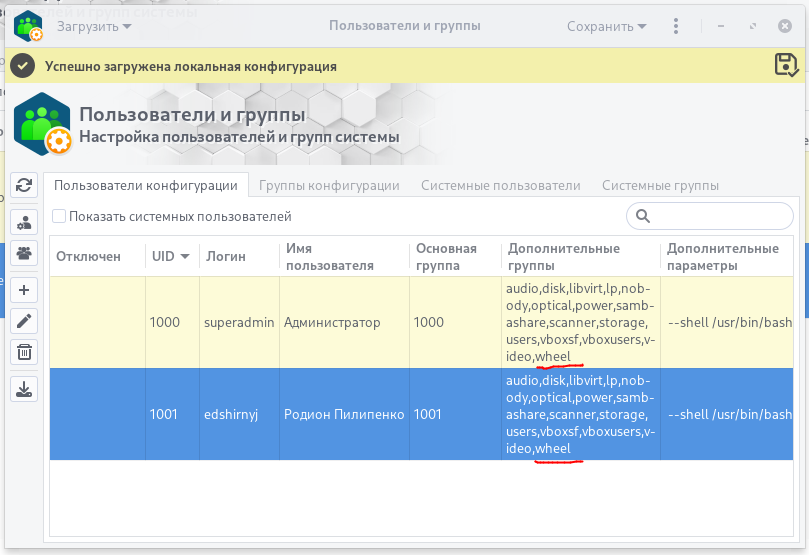Image resolution: width=809 pixels, height=555 pixels.
Task: Open user settings via gear-person icon
Action: coord(25,221)
